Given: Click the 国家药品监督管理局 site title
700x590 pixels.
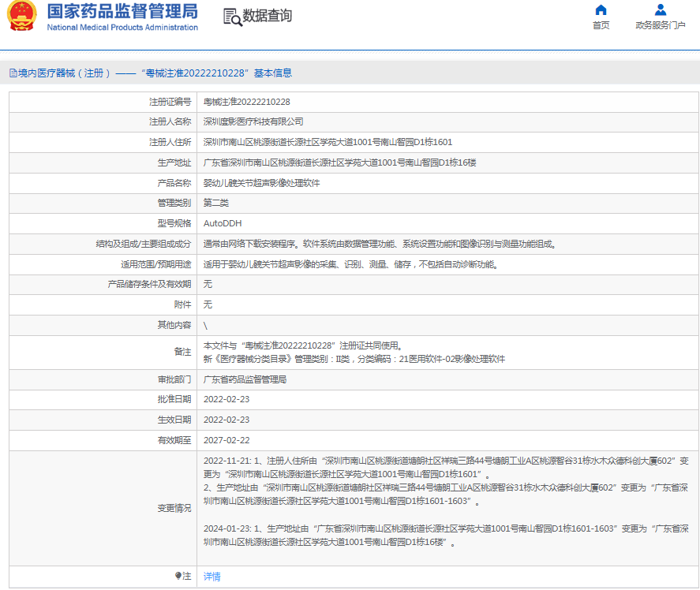Looking at the screenshot, I should coord(122,12).
